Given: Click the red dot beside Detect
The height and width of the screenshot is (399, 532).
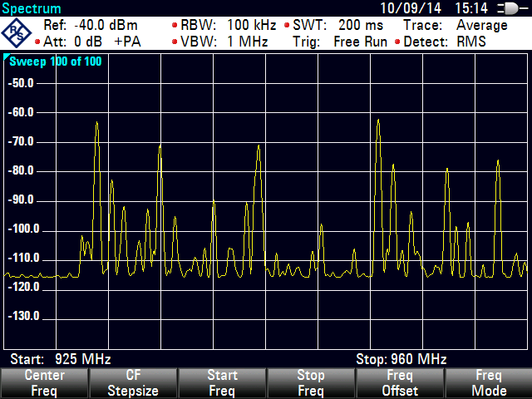Looking at the screenshot, I should 397,42.
